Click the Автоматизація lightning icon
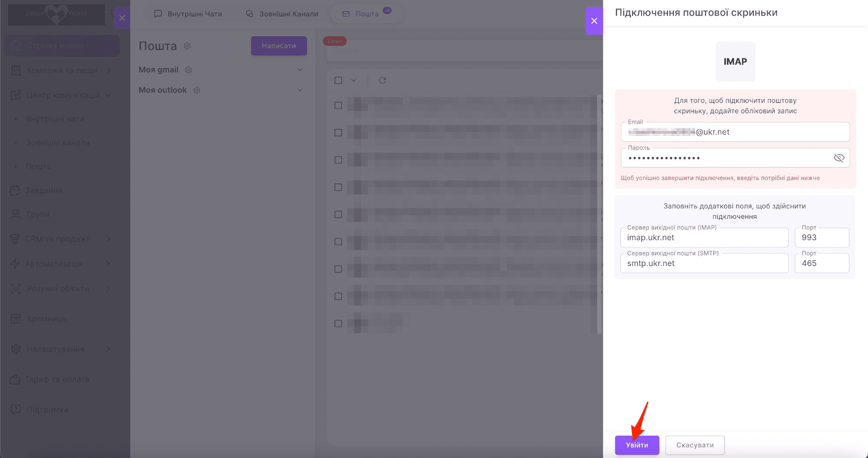This screenshot has width=868, height=458. point(15,264)
